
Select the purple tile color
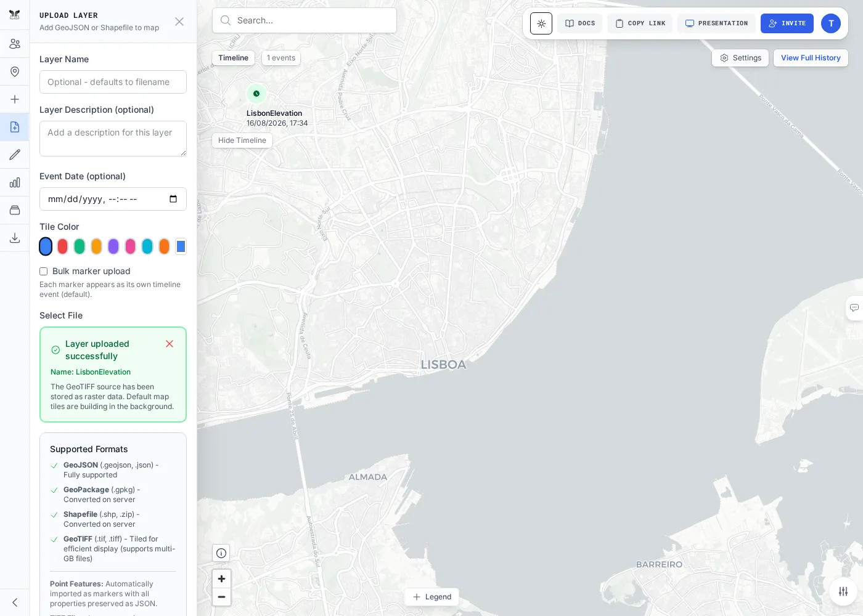(113, 246)
